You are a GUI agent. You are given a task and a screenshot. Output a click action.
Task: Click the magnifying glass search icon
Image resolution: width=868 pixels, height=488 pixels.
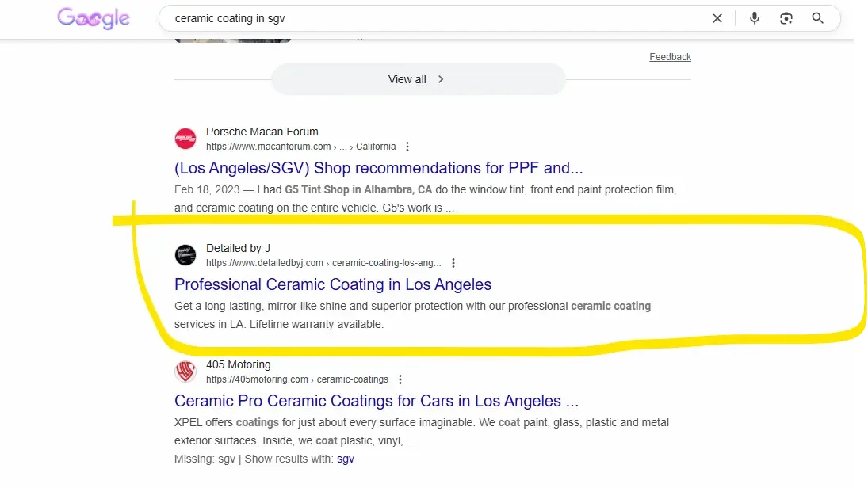click(817, 18)
